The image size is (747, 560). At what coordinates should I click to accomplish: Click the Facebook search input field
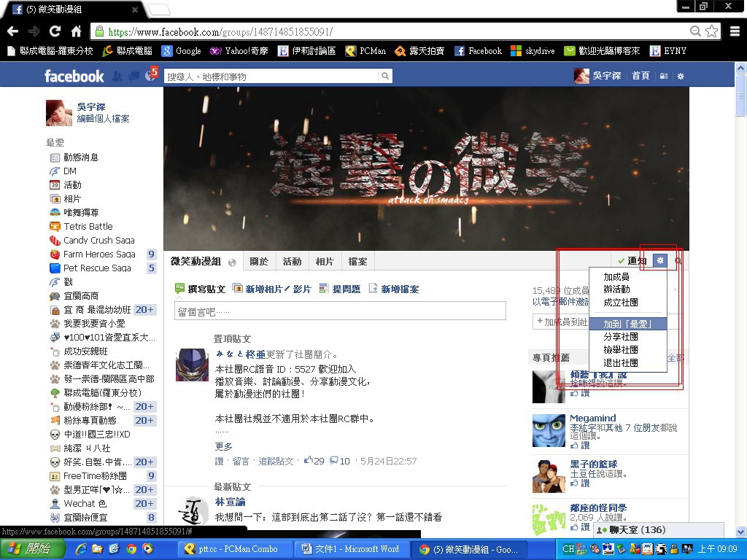pos(272,76)
